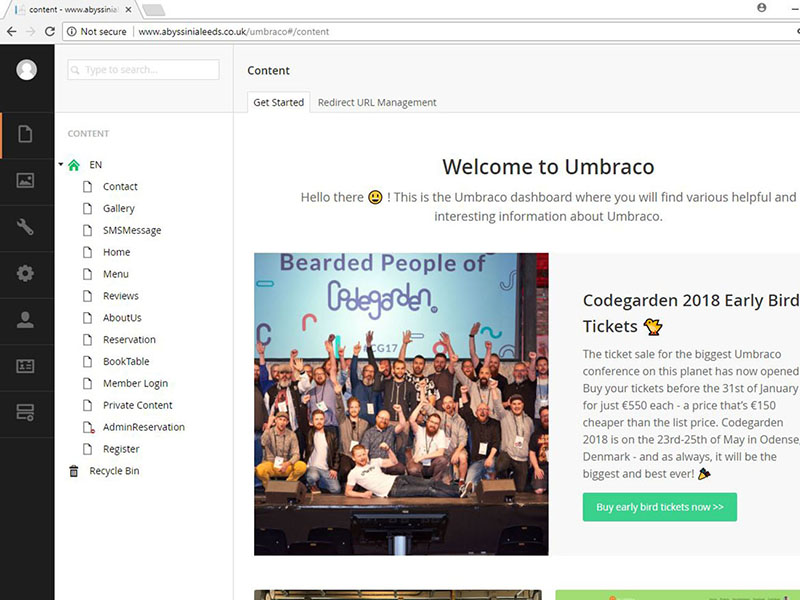Screen dimensions: 800x600
Task: Click the document icon beside Menu
Action: click(88, 274)
